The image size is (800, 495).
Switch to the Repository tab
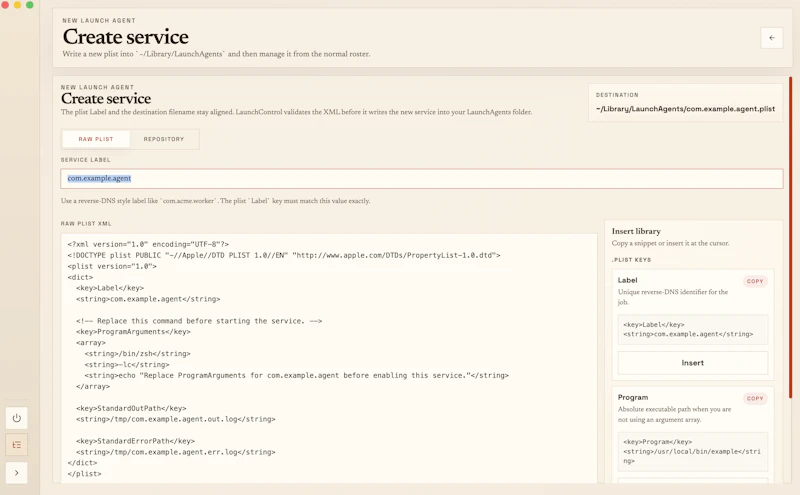click(164, 139)
